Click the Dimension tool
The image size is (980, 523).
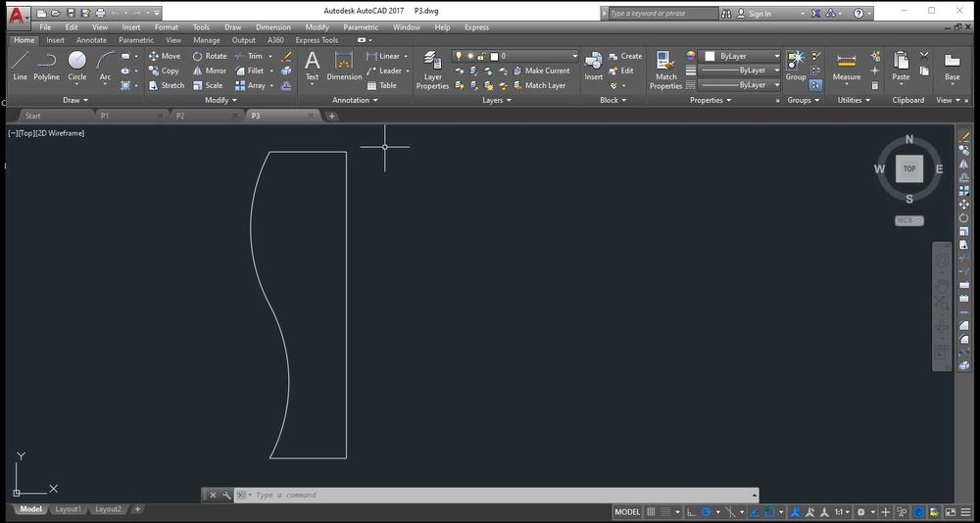[x=344, y=67]
